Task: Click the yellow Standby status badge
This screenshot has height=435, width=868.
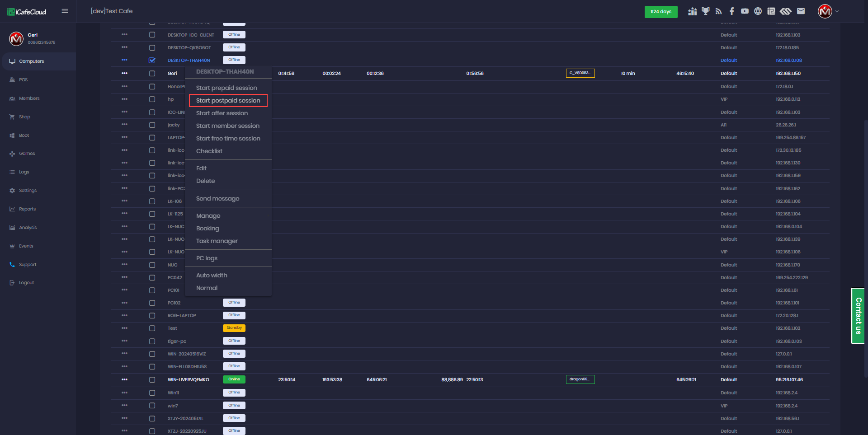Action: [x=234, y=328]
